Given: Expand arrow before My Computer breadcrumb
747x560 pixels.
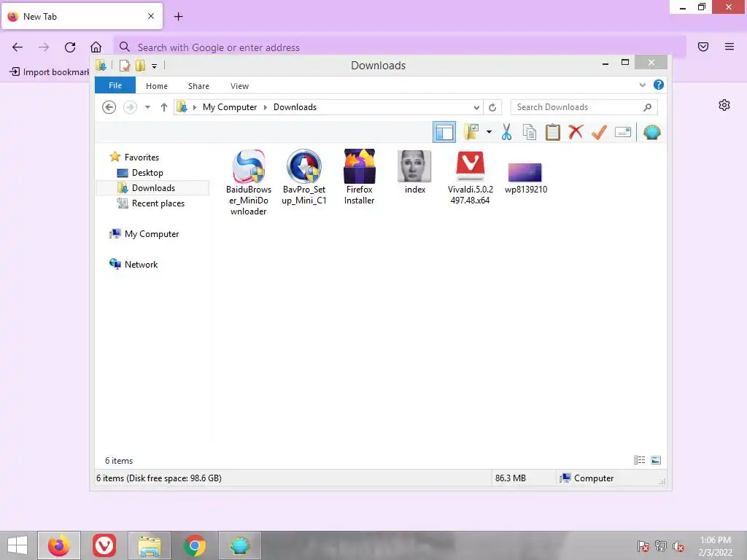Looking at the screenshot, I should [194, 107].
